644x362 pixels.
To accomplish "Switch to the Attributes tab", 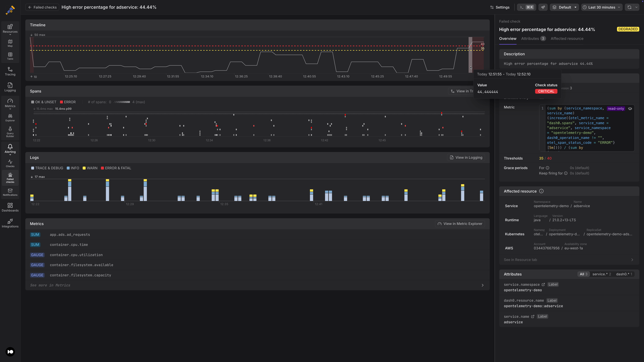I will [x=533, y=39].
